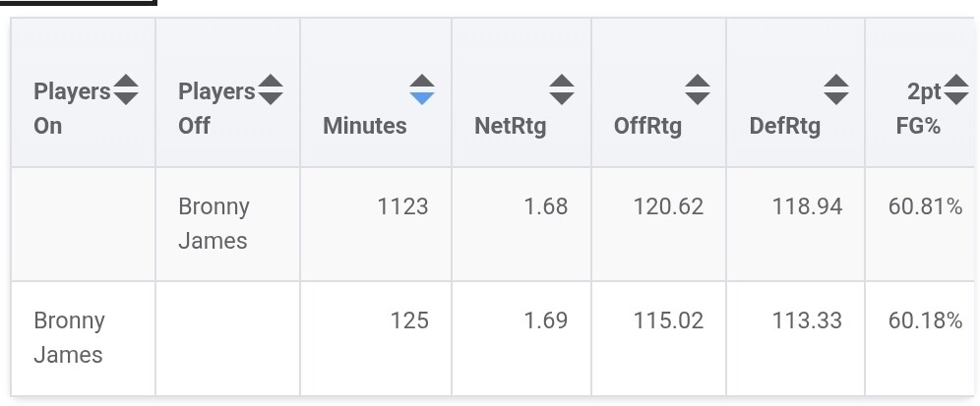Click the DefRtg column header label
The image size is (980, 406).
point(784,126)
